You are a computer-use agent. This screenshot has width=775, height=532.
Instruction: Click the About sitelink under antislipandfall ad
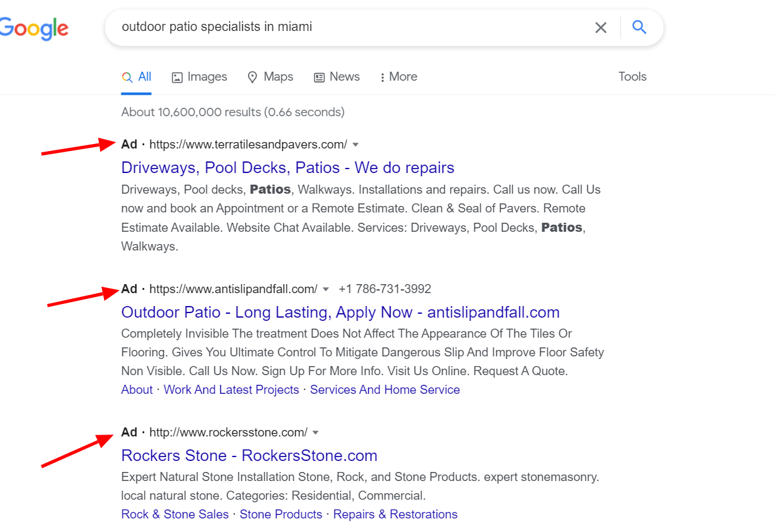pyautogui.click(x=137, y=390)
